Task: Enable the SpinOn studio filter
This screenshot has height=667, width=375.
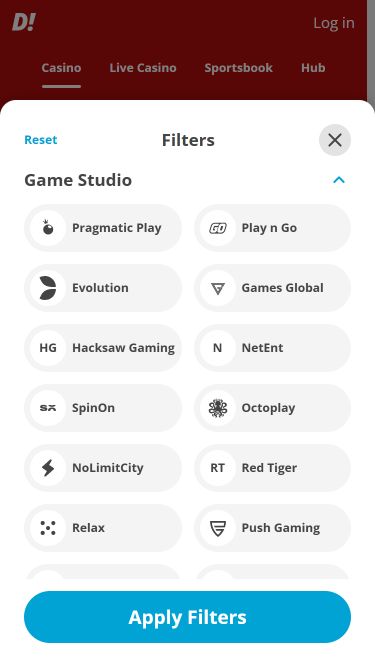Action: 103,408
